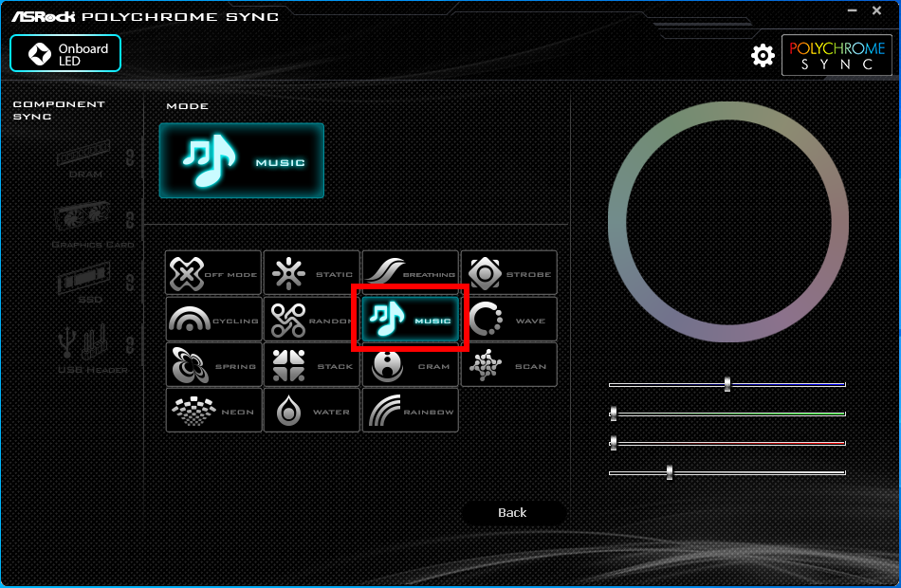Select the Off Mode lighting effect
Screen dimensions: 901x588
pos(213,272)
